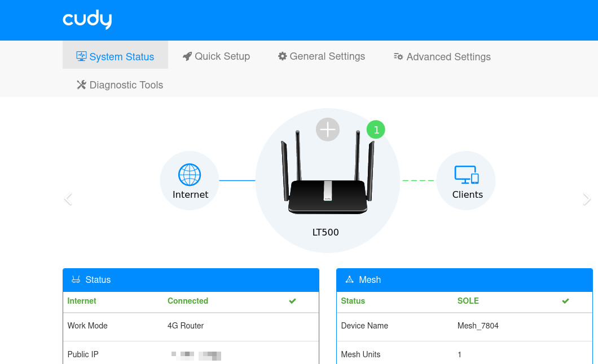Click the Internet label in diagram

[x=190, y=194]
